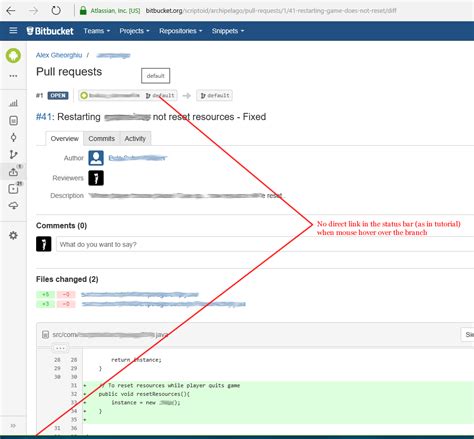This screenshot has width=474, height=439.
Task: Click the 'return instance;' code line
Action: coord(136,360)
